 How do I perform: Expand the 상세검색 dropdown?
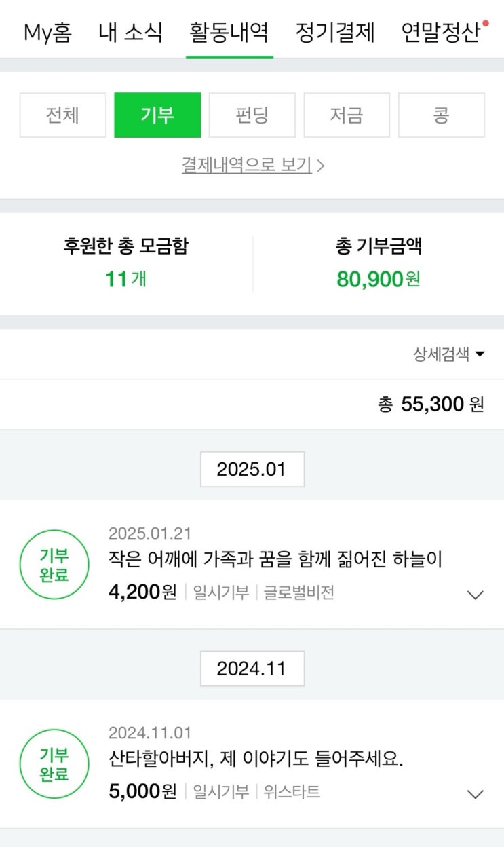click(449, 354)
